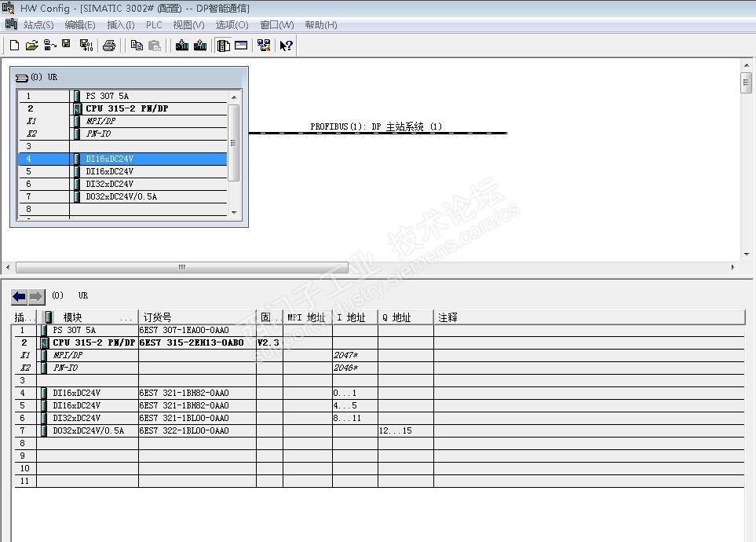Select CPU 315-2 PN/DP rack row
The image size is (756, 542).
tap(122, 108)
